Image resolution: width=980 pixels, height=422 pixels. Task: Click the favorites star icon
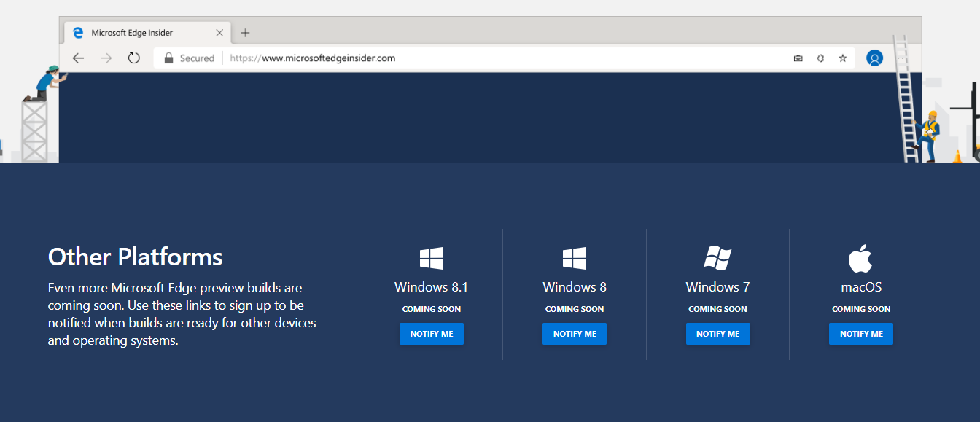coord(843,58)
